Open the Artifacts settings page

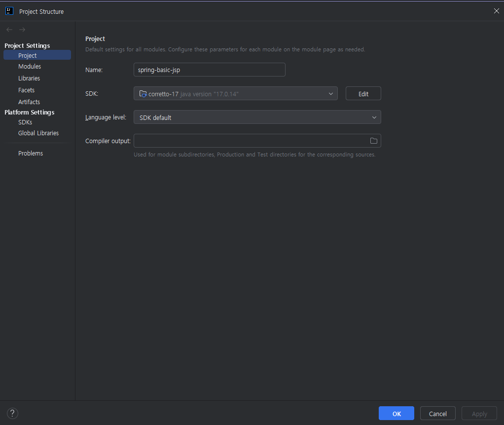(x=29, y=102)
